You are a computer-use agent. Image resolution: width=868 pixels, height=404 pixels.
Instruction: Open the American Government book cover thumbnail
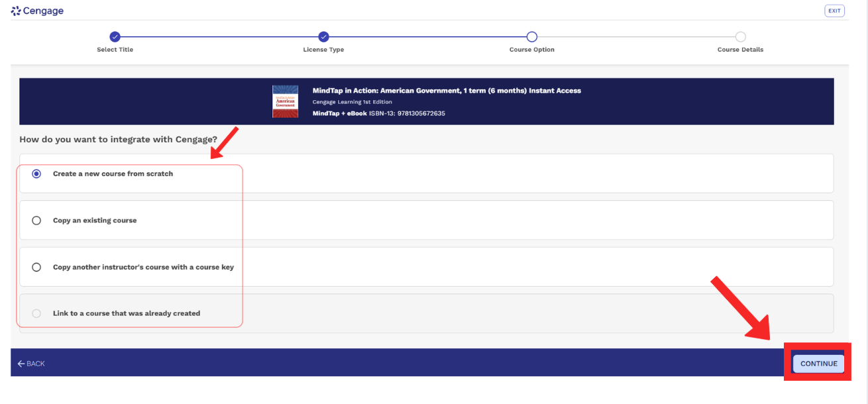[285, 101]
